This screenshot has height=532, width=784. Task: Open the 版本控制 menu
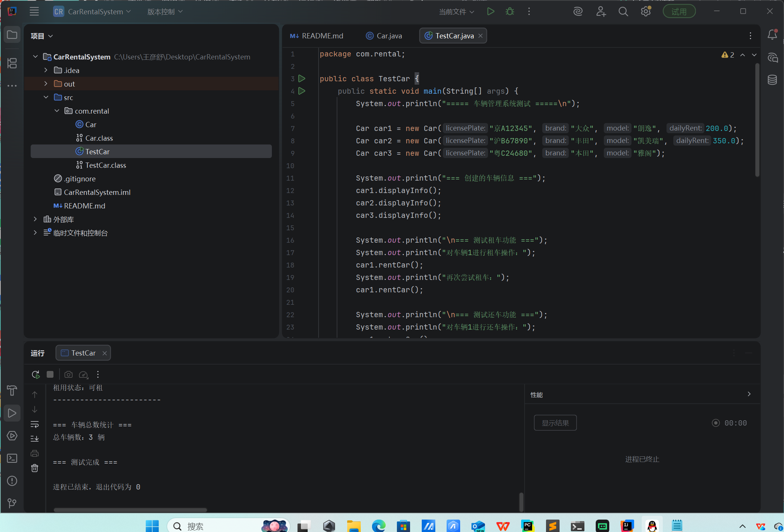(x=165, y=12)
